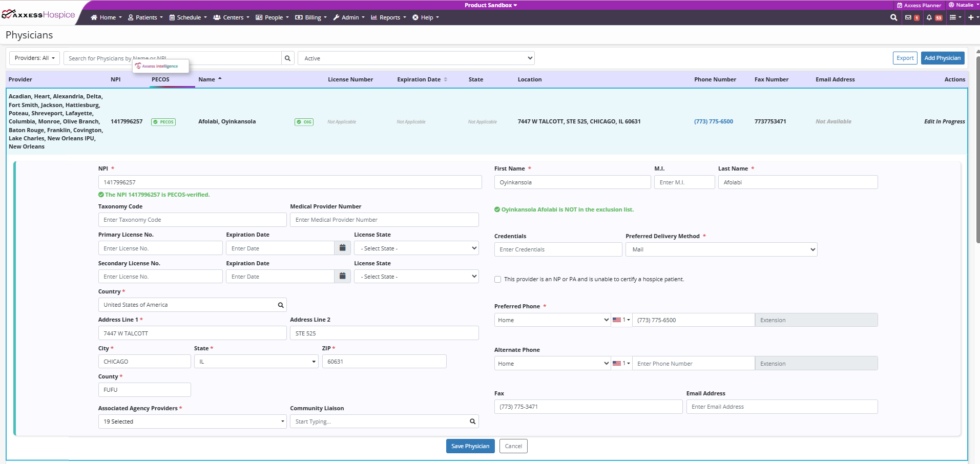980x464 pixels.
Task: Click the Add Physician button
Action: click(942, 58)
